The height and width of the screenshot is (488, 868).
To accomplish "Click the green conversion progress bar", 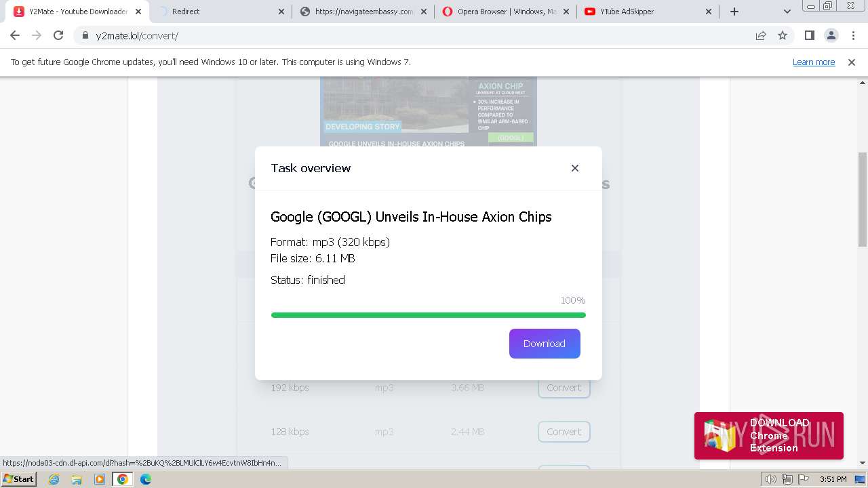I will click(429, 315).
